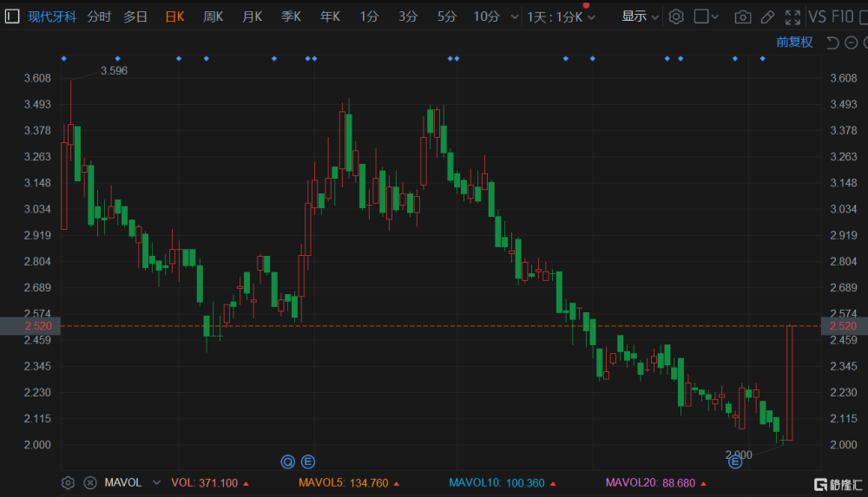Image resolution: width=868 pixels, height=497 pixels.
Task: Switch to 3分 minute chart
Action: pos(408,16)
